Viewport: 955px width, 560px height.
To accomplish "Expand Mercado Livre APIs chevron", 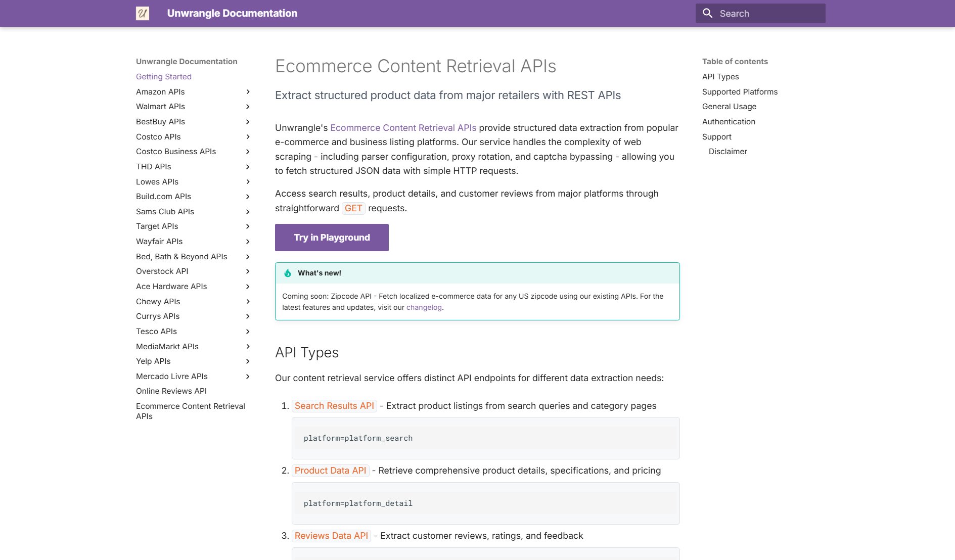I will point(248,377).
